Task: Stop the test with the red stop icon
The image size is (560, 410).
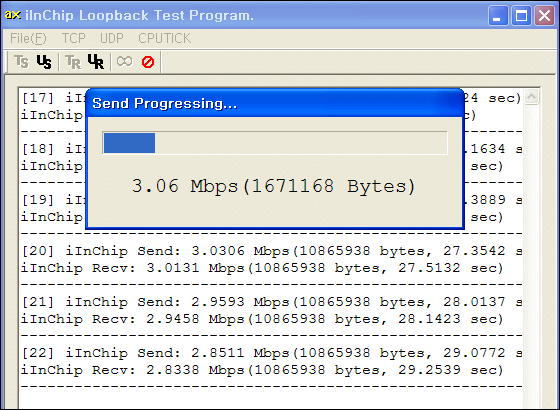Action: [148, 62]
